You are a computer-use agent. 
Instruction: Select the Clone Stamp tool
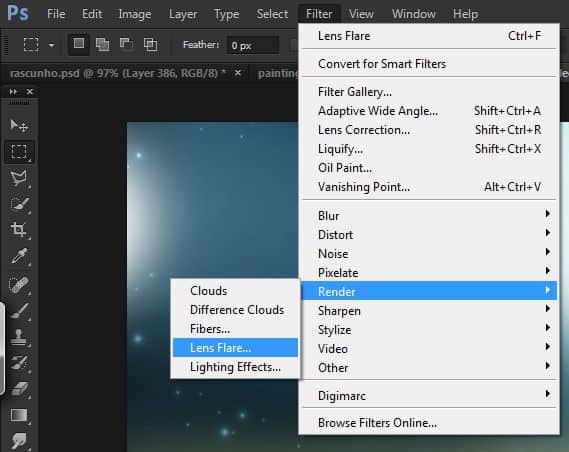(x=19, y=337)
